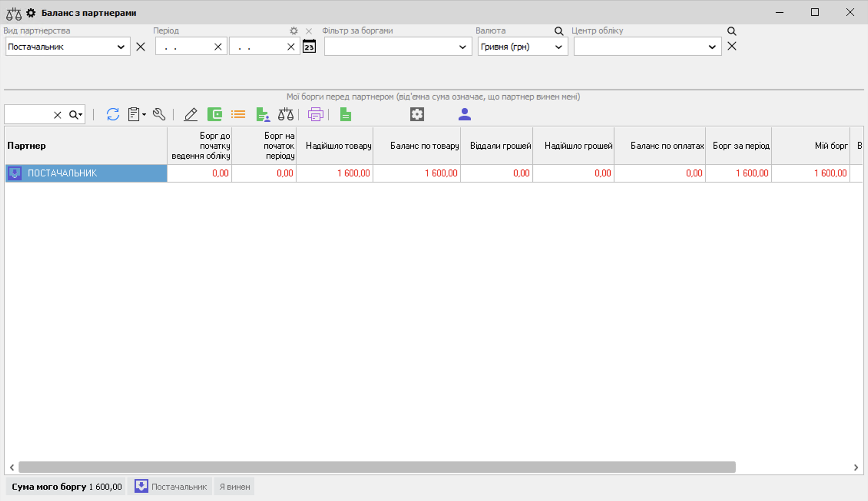
Task: Click the orange list lines icon
Action: tap(238, 114)
